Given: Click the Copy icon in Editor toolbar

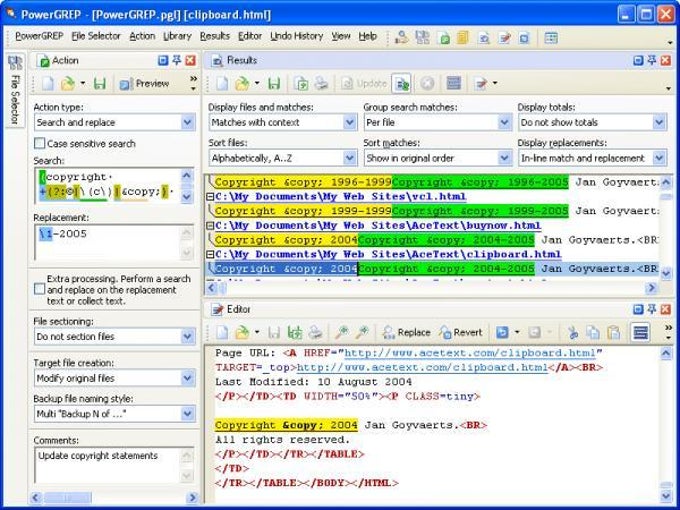Looking at the screenshot, I should 592,333.
